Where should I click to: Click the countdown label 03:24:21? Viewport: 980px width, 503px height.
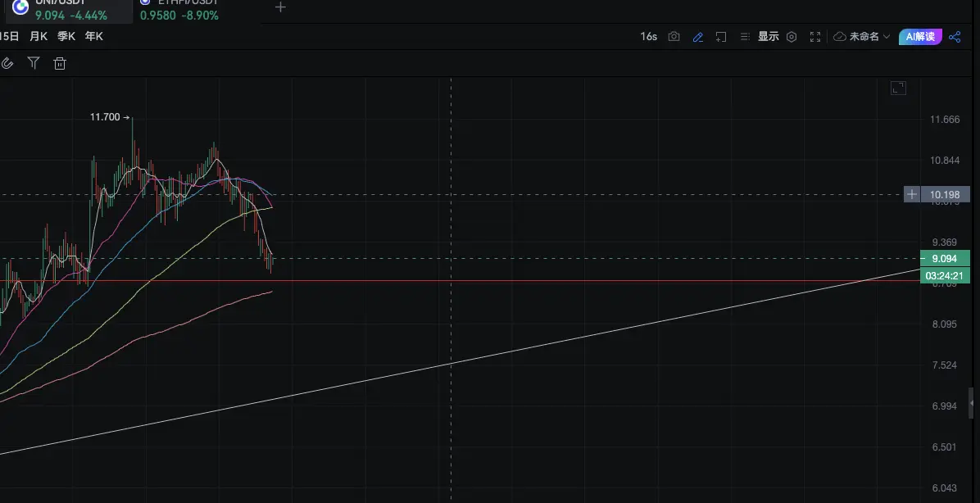(945, 275)
